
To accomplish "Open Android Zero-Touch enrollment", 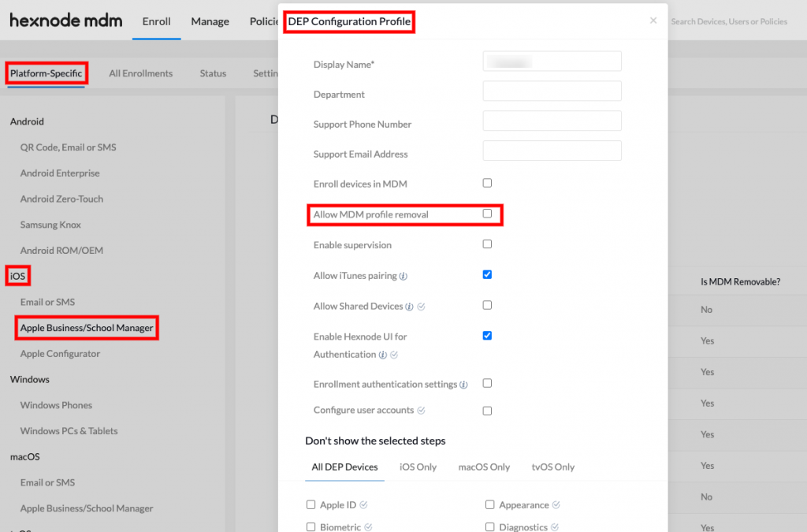I will pyautogui.click(x=61, y=199).
